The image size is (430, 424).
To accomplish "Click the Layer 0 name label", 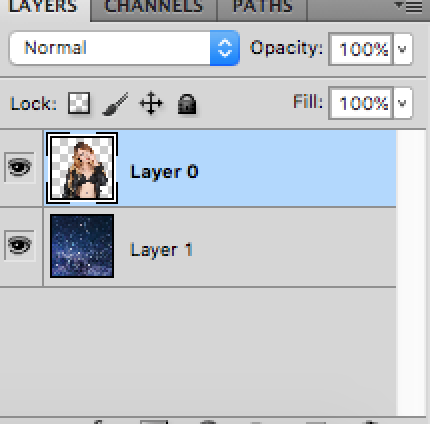I will coord(164,172).
